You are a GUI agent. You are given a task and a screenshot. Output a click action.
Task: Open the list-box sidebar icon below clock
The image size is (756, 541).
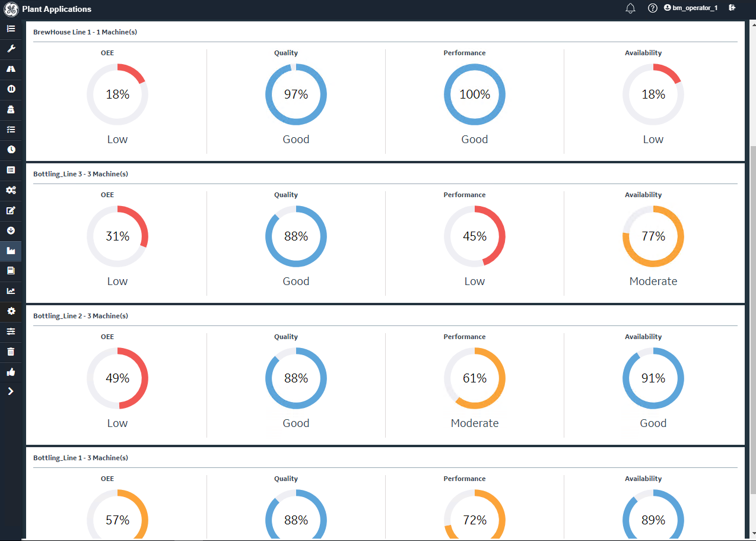point(11,170)
